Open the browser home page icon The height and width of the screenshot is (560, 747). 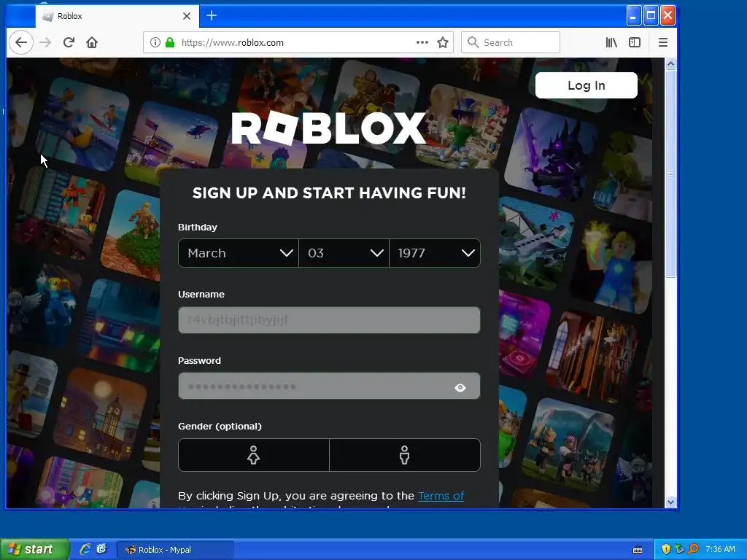point(92,42)
